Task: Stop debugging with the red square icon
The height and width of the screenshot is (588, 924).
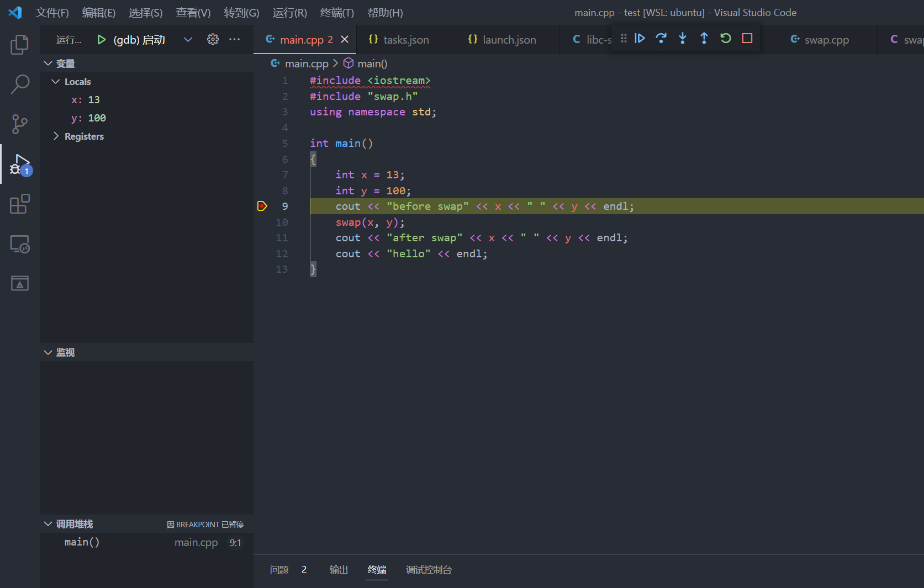Action: tap(747, 39)
